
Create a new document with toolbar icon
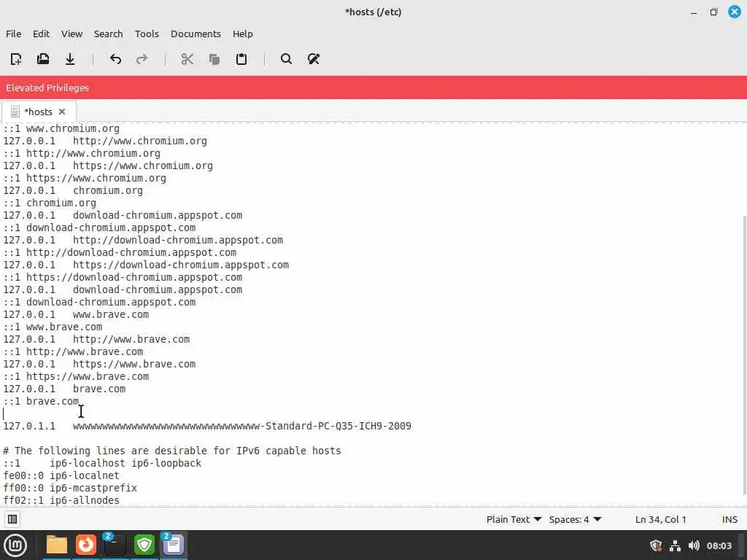tap(16, 59)
